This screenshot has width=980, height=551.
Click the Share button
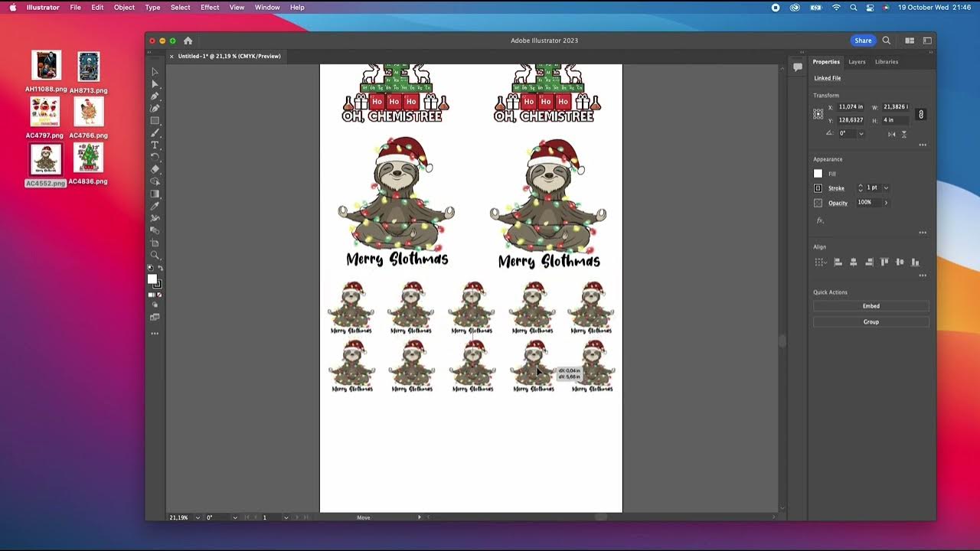coord(863,41)
